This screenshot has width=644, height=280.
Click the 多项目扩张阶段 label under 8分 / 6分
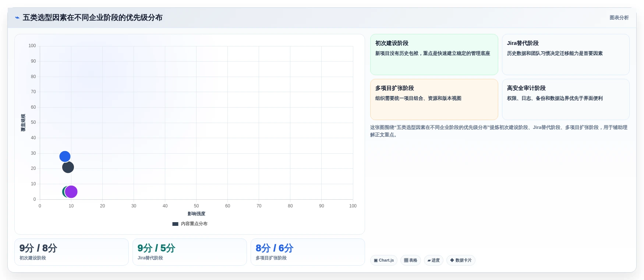pos(271,258)
